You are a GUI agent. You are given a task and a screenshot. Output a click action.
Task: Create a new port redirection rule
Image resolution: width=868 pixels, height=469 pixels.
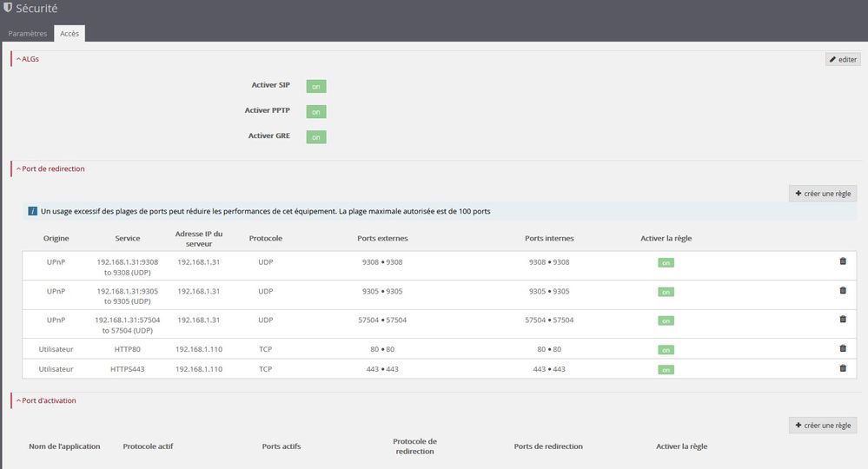click(x=822, y=194)
